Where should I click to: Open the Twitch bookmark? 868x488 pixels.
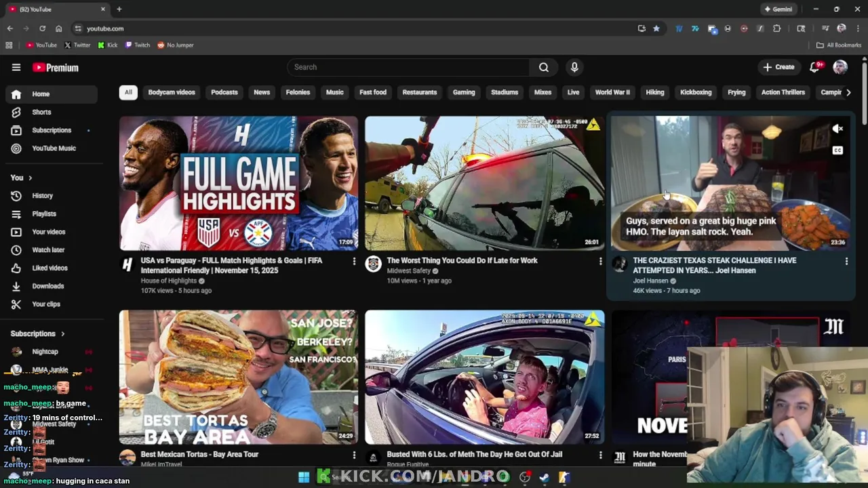138,45
